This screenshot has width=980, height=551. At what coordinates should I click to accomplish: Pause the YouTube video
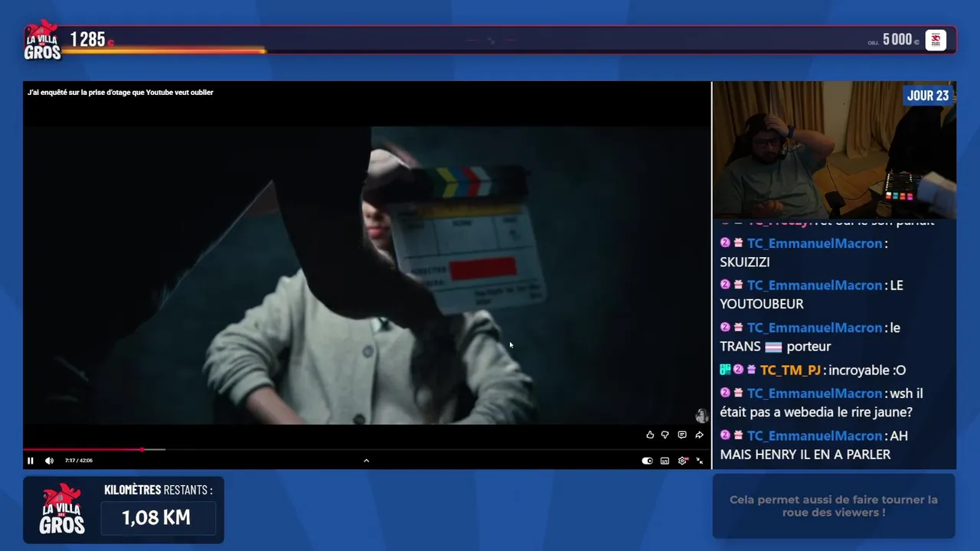tap(31, 461)
